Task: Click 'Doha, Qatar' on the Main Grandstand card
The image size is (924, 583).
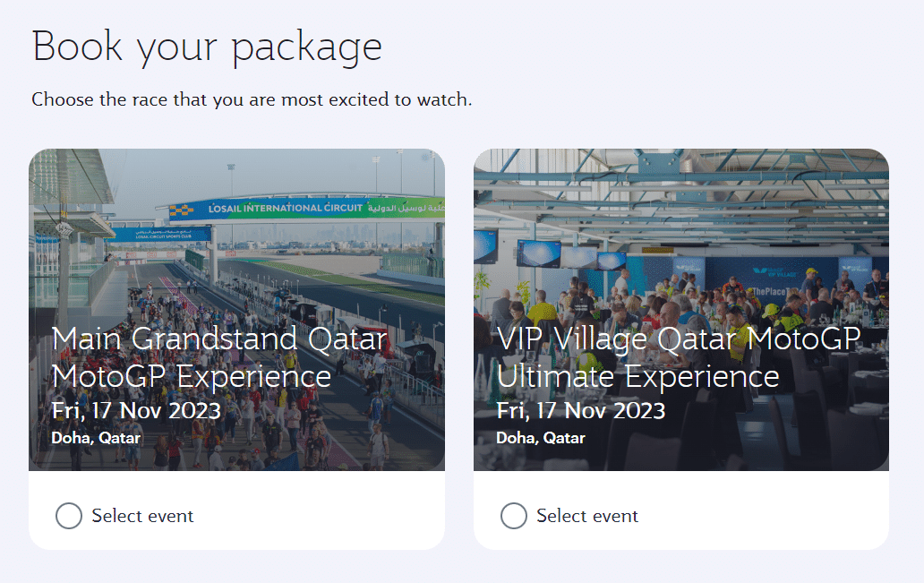Action: pos(96,439)
